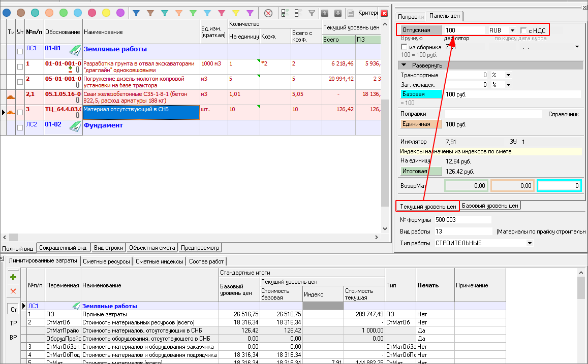Click the green checklist select-all icon
588x364 pixels.
(285, 13)
